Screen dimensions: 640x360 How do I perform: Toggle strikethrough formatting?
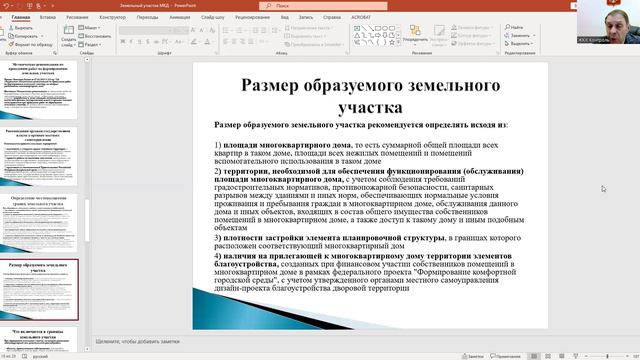(x=156, y=42)
